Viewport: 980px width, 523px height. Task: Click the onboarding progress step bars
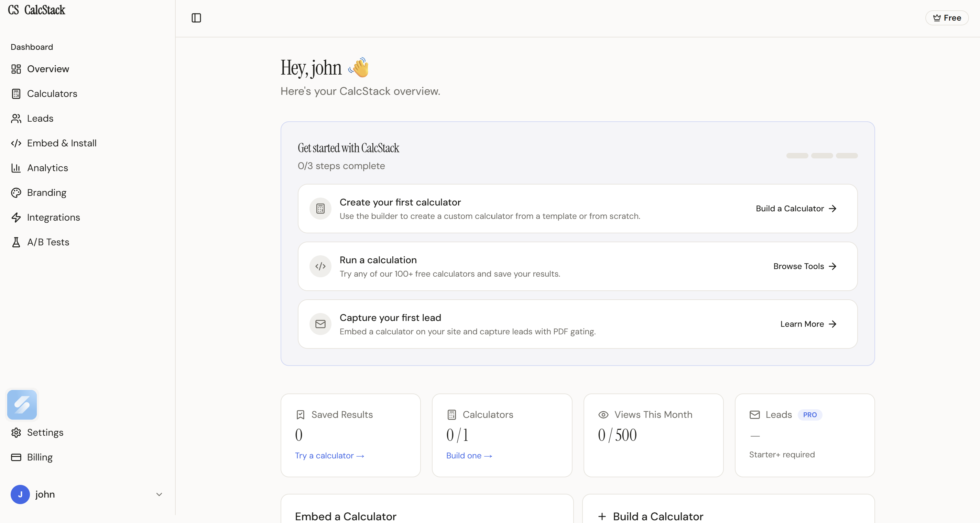822,156
